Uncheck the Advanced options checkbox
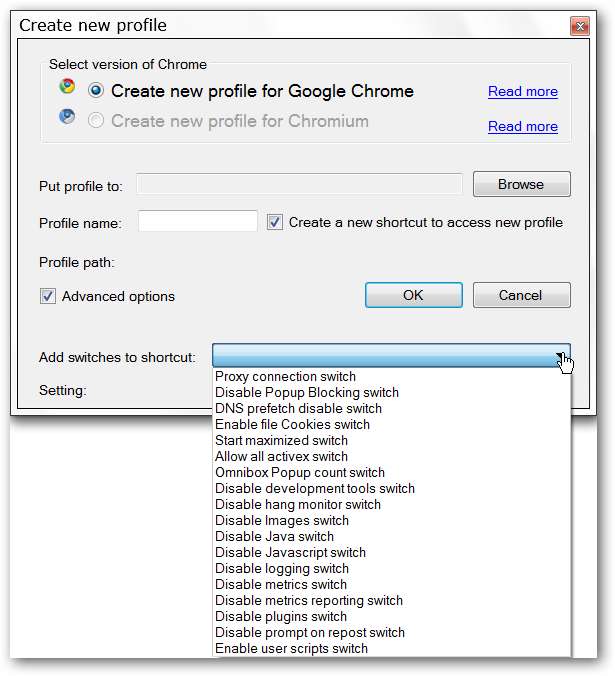Screen dimensions: 615x676 [x=47, y=296]
